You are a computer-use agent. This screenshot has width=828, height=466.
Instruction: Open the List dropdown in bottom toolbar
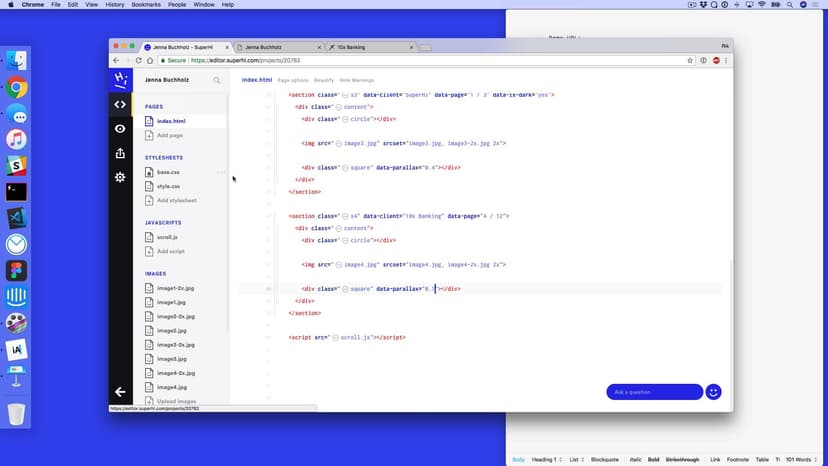(x=576, y=459)
